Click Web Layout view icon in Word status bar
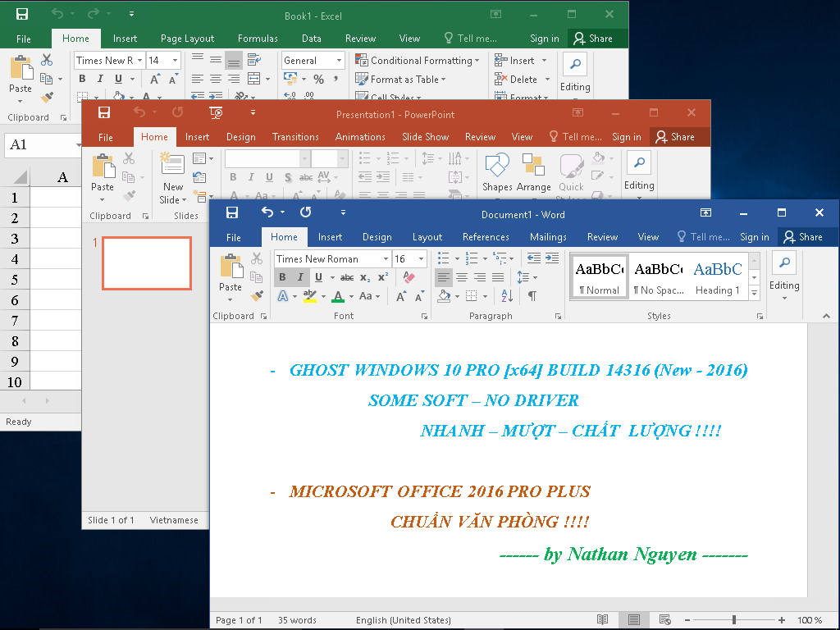Image resolution: width=840 pixels, height=630 pixels. point(664,620)
